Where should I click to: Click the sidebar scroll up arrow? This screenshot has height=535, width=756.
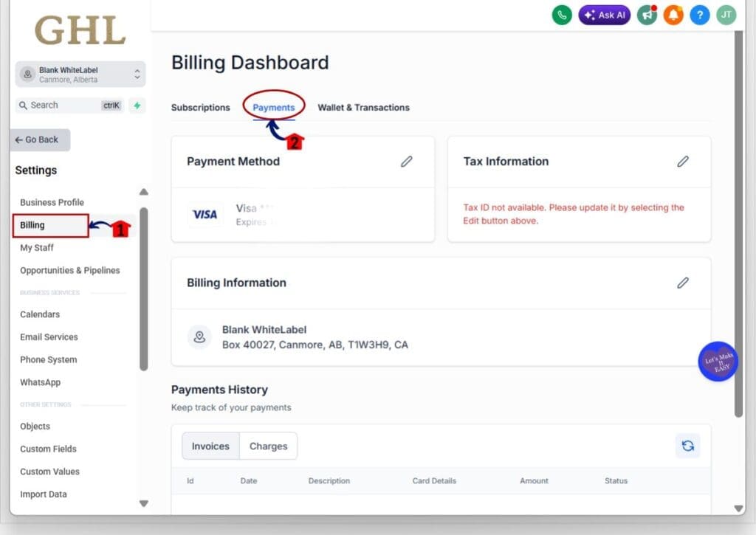click(144, 192)
